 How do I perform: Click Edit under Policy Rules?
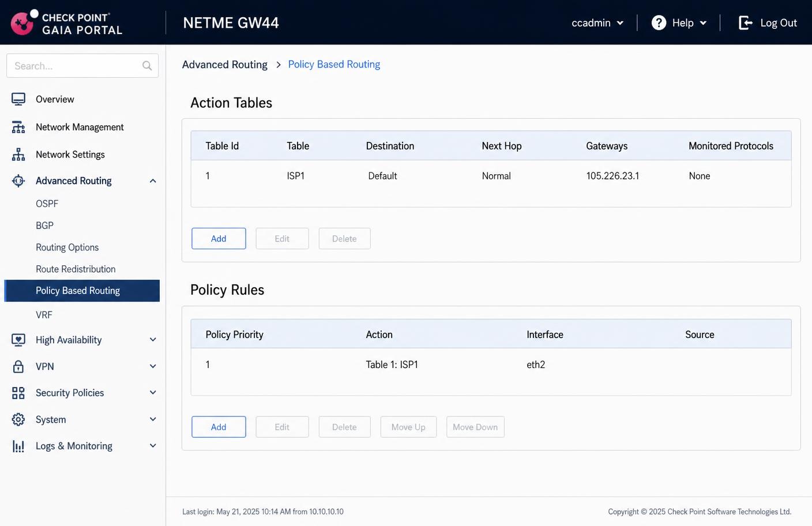click(x=282, y=427)
